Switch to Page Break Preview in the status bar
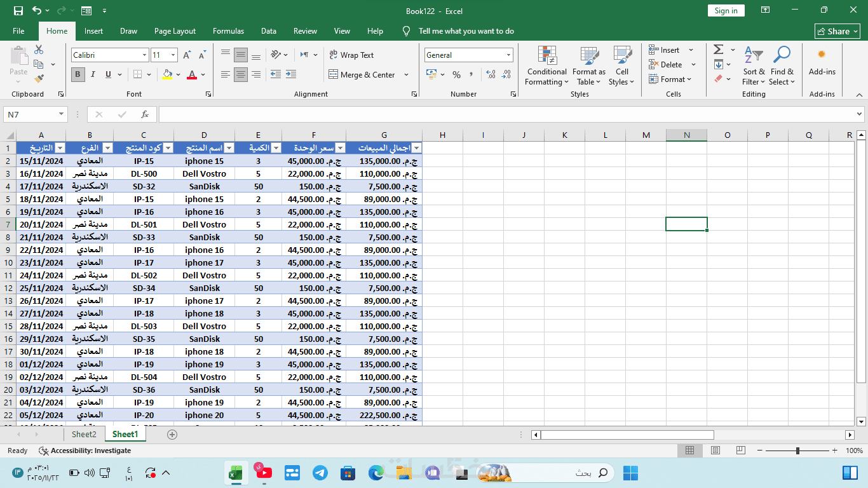The image size is (868, 488). [740, 451]
